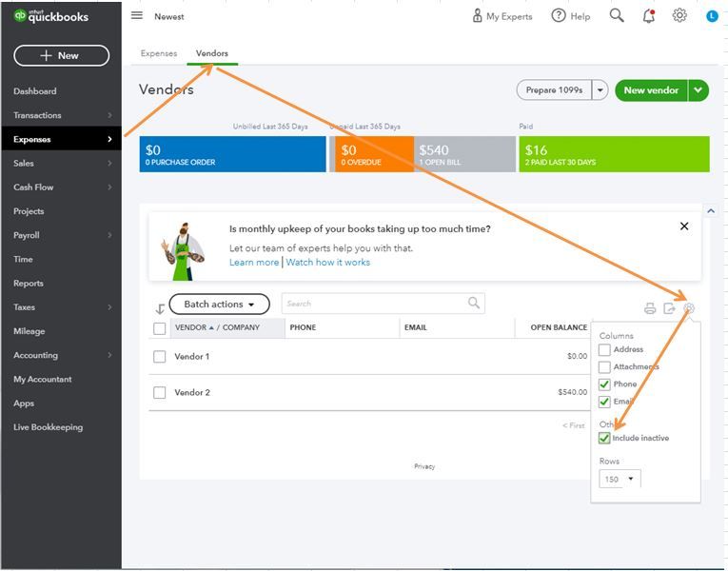728x571 pixels.
Task: Expand Sales submenu
Action: click(109, 163)
